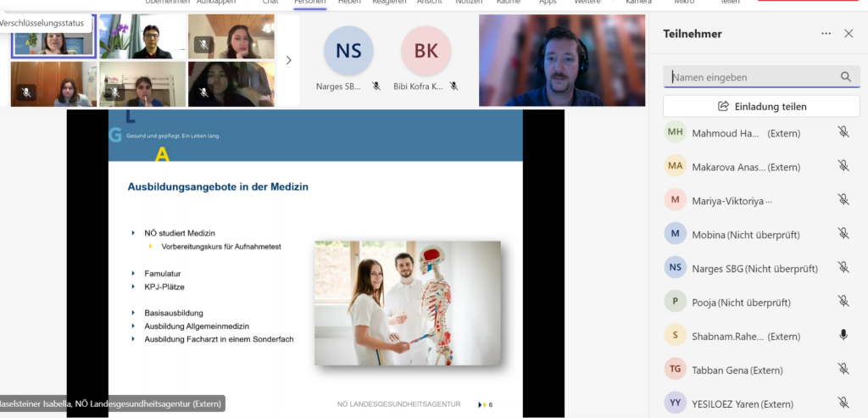868x418 pixels.
Task: Select participant name 'Makarova Anas... (Extern)'
Action: click(746, 167)
